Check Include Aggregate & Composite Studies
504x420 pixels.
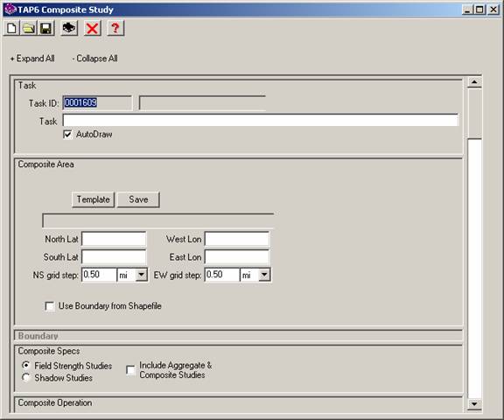[x=130, y=370]
